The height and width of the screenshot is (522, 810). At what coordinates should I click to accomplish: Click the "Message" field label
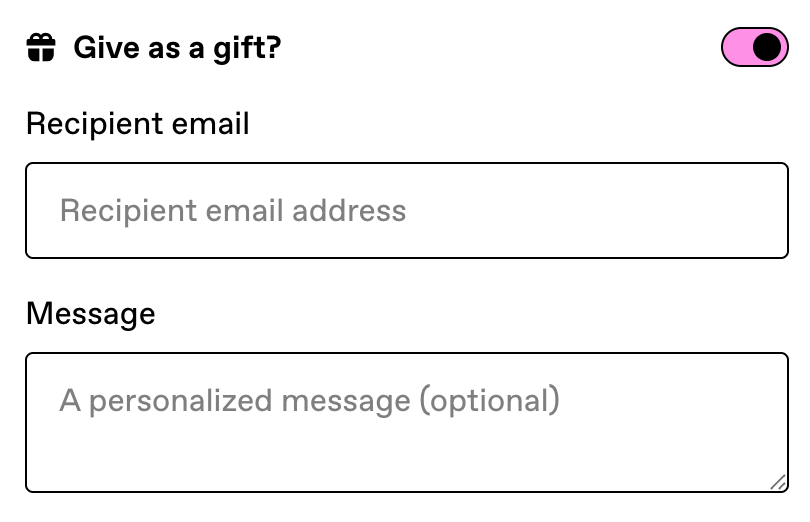[x=90, y=314]
